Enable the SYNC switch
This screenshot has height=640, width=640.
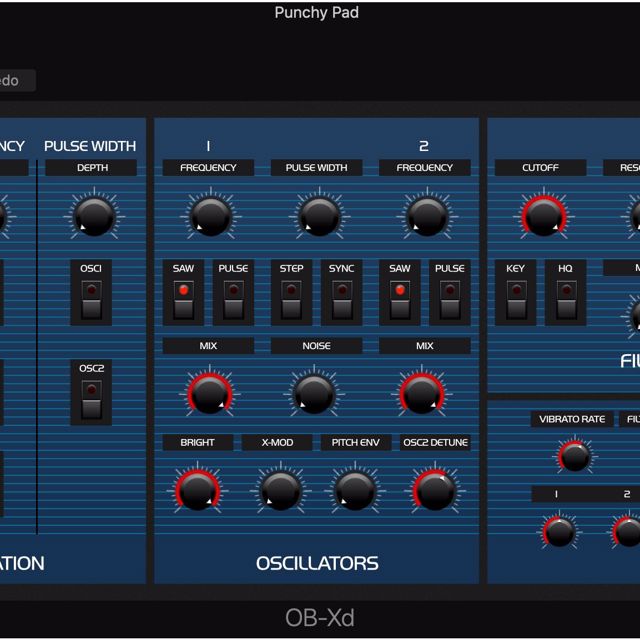342,300
